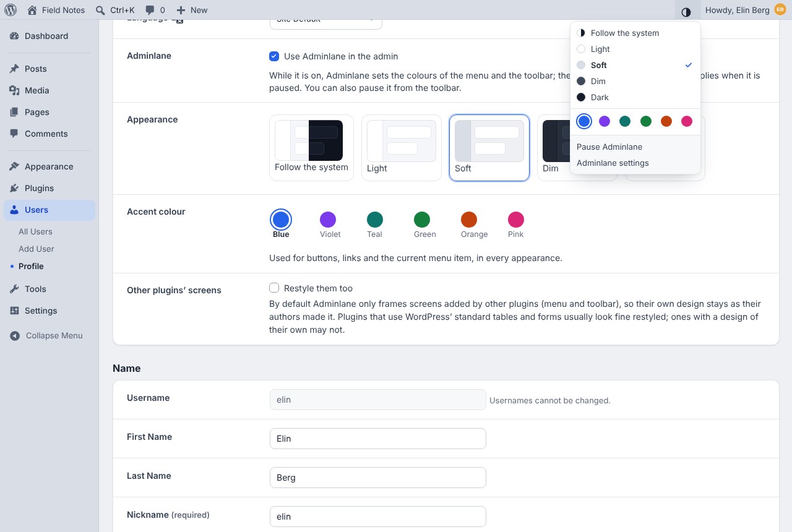
Task: Open the New content toolbar menu
Action: [192, 10]
